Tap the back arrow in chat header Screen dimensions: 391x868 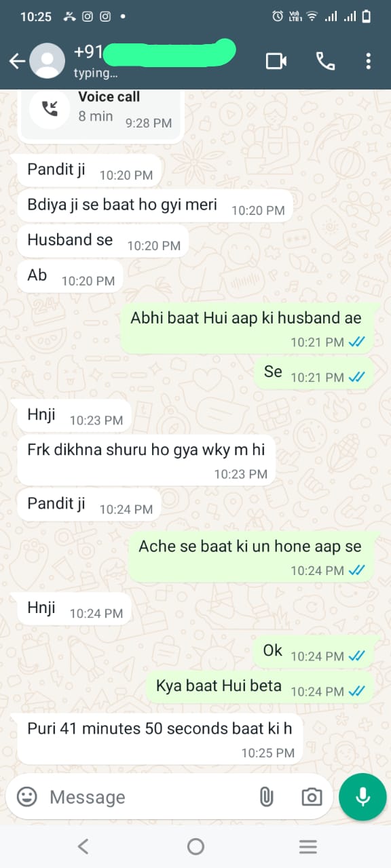[x=16, y=62]
